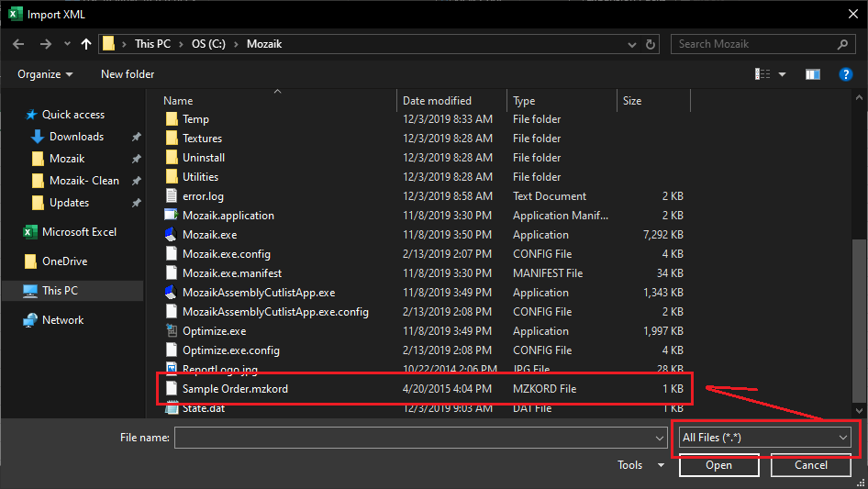
Task: Click the Back navigation arrow
Action: pos(19,44)
